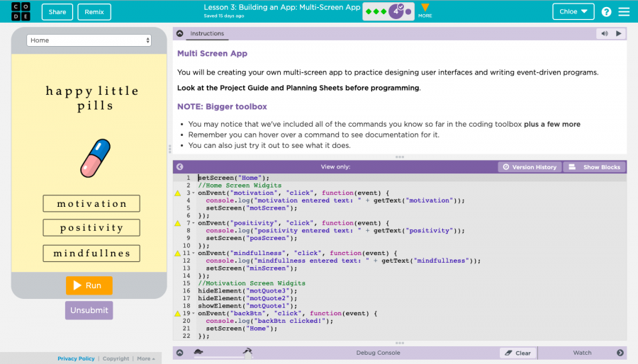Click the mindfullnes button in the app preview
The height and width of the screenshot is (364, 638).
(91, 253)
